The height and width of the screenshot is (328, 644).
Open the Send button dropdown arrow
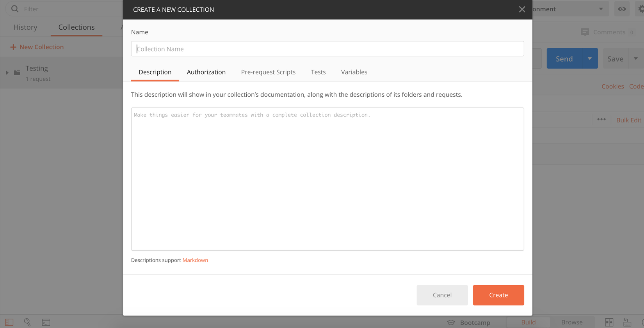click(589, 59)
